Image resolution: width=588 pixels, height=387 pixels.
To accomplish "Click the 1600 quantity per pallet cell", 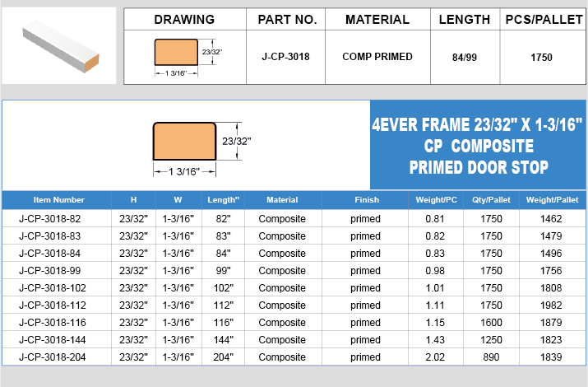I will (x=491, y=323).
